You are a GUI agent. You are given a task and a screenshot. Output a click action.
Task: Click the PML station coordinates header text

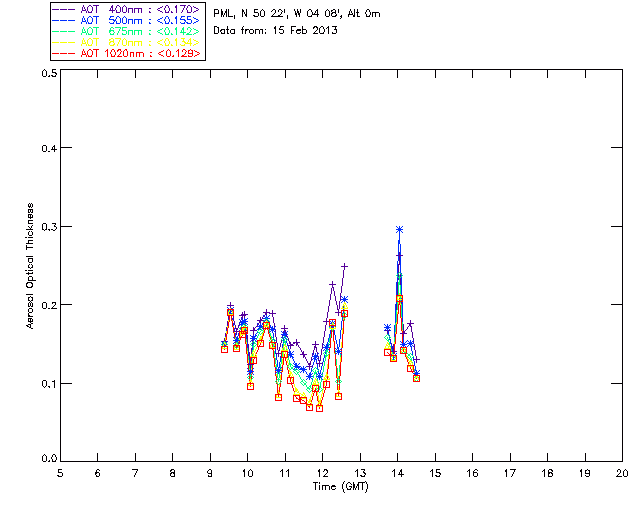(x=297, y=14)
